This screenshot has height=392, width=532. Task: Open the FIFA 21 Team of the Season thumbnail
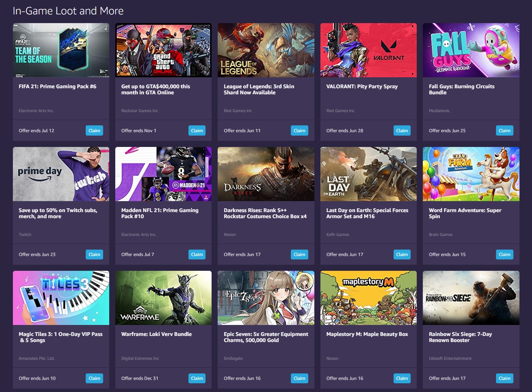[61, 50]
